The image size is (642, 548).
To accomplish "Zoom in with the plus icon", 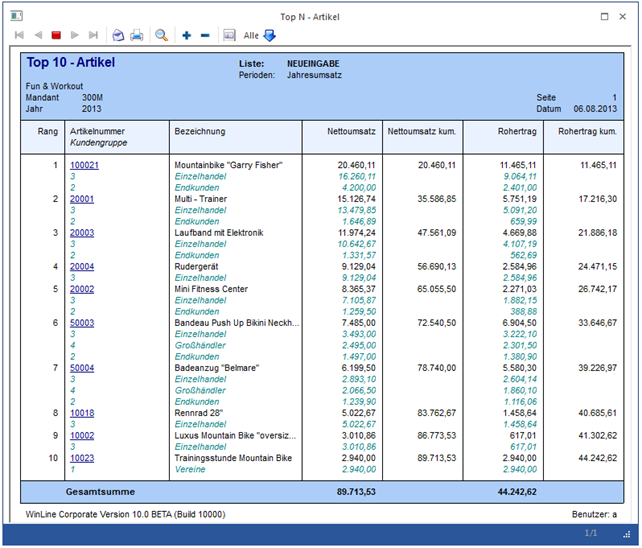I will 186,35.
